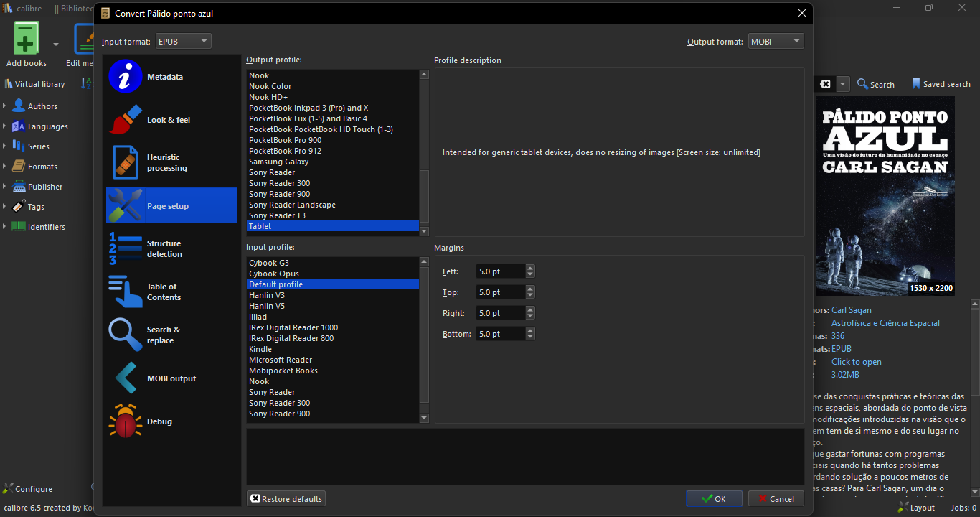
Task: Click the calibre Search magnifier button
Action: point(876,84)
